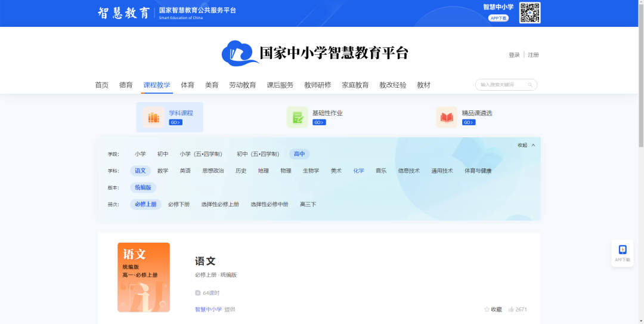Screen dimensions: 644x324
Task: Open the 课程教学 navigation tab
Action: pos(156,85)
